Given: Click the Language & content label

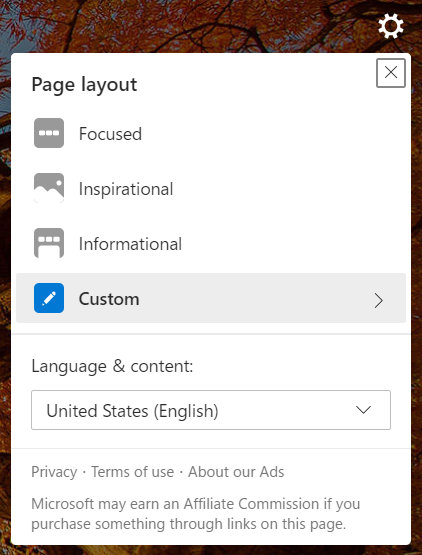Looking at the screenshot, I should point(112,366).
